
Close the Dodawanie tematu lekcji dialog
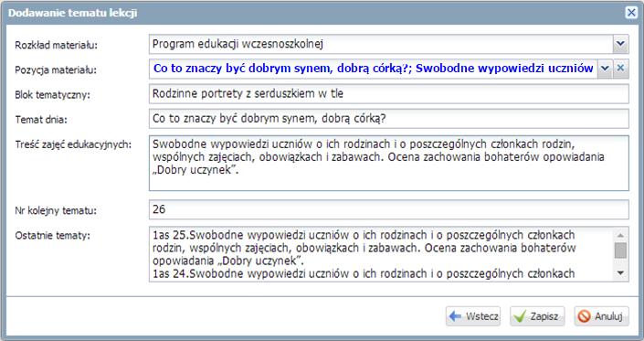tap(631, 13)
